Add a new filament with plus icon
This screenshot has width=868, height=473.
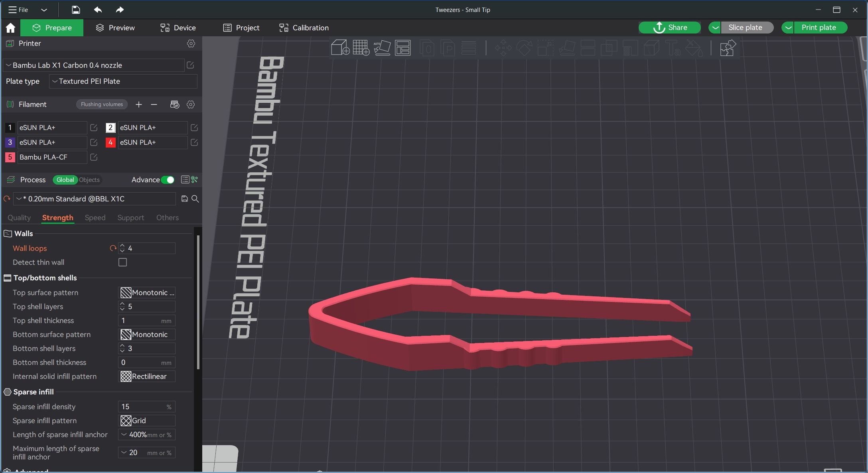coord(138,104)
